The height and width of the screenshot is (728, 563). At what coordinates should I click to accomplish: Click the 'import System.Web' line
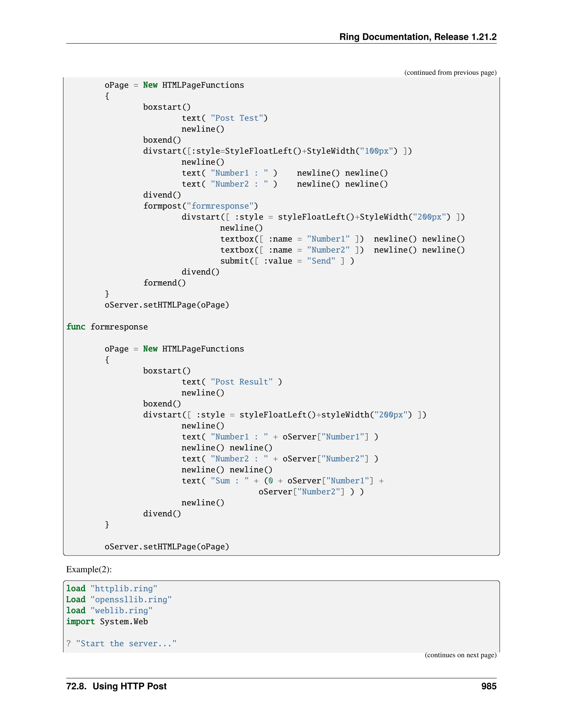107,622
